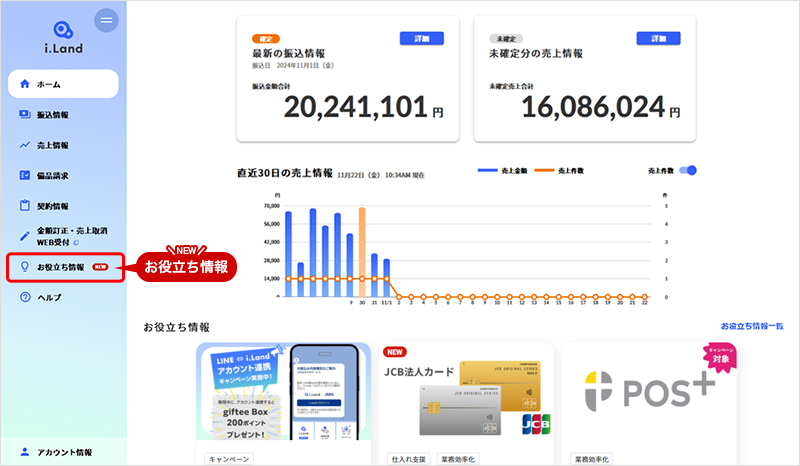Click the 売上件数 legend entry
Screen dimensions: 800x466
[x=559, y=170]
